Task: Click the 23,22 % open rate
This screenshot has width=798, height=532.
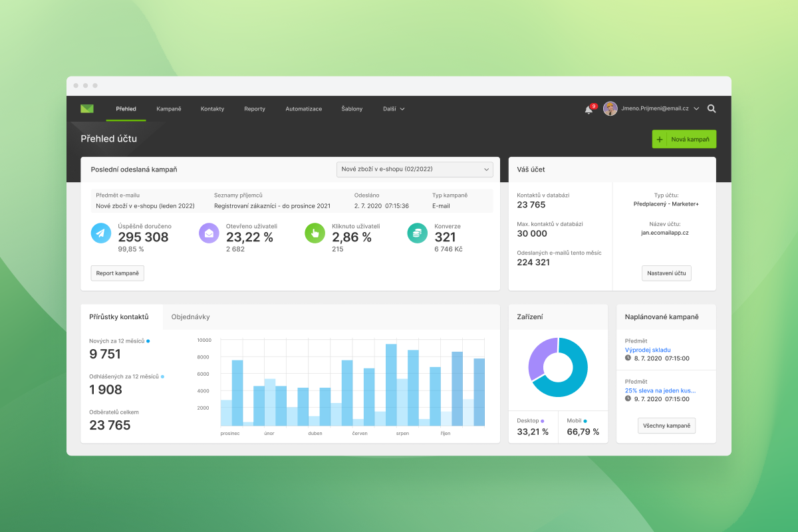Action: coord(249,237)
